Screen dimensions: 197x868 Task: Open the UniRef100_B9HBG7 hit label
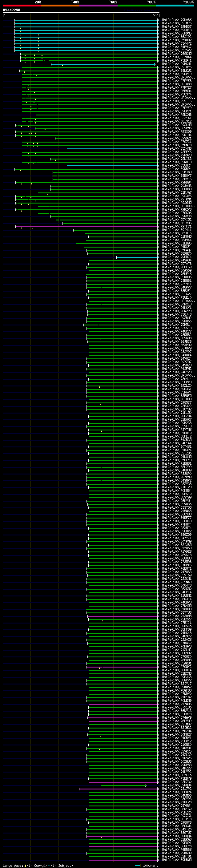tap(177, 26)
